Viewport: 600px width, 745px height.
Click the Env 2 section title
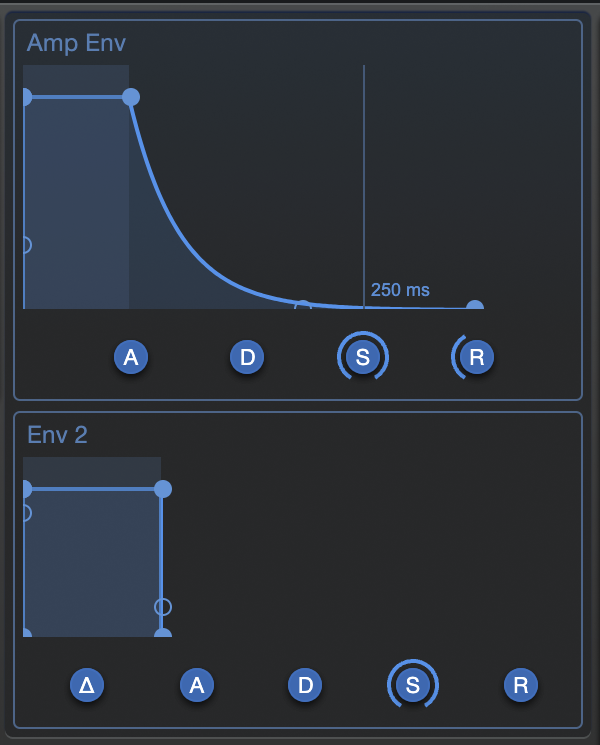57,435
